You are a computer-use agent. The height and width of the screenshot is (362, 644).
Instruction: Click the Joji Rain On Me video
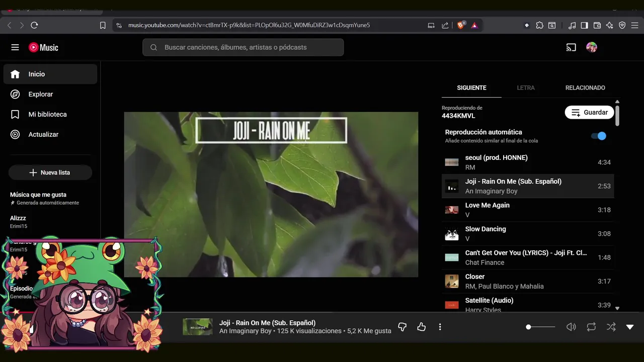coord(271,195)
